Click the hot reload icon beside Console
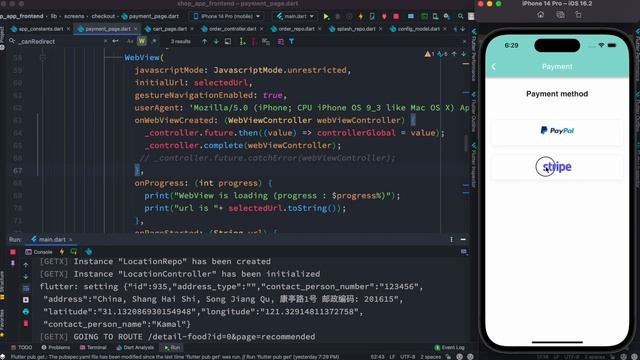Image resolution: width=640 pixels, height=360 pixels. pos(62,252)
